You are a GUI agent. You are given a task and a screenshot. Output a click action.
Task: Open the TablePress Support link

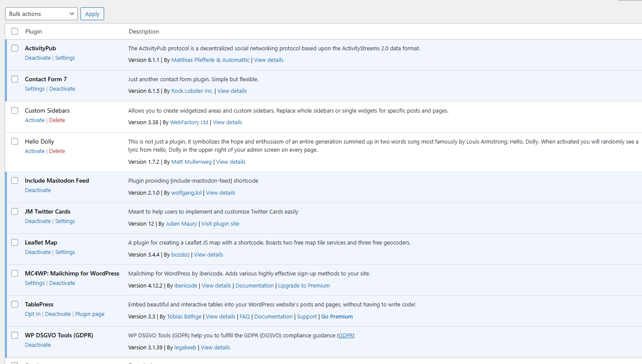(x=307, y=317)
